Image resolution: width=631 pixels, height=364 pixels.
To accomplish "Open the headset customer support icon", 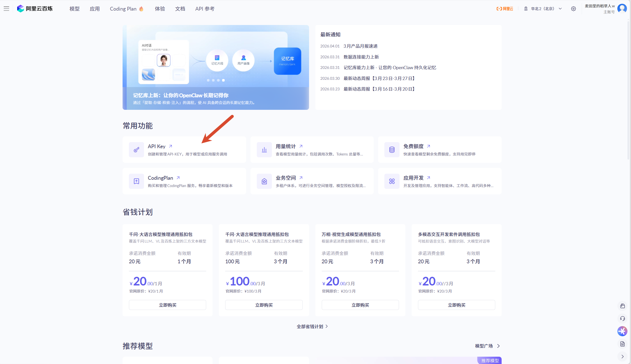I will 622,319.
